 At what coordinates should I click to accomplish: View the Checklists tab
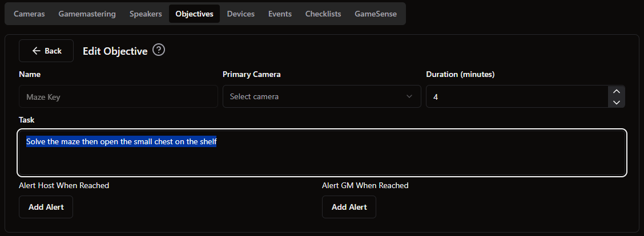pos(323,14)
